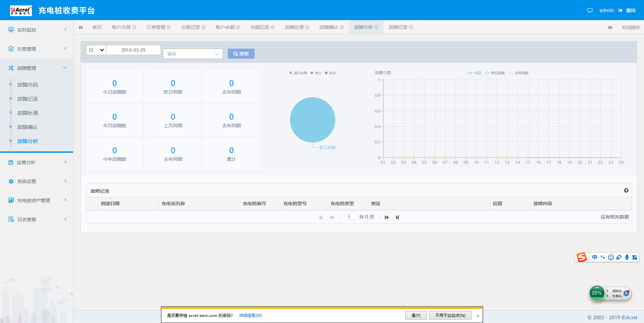Click the Sogou input method S logo
644x323 pixels.
tap(582, 257)
